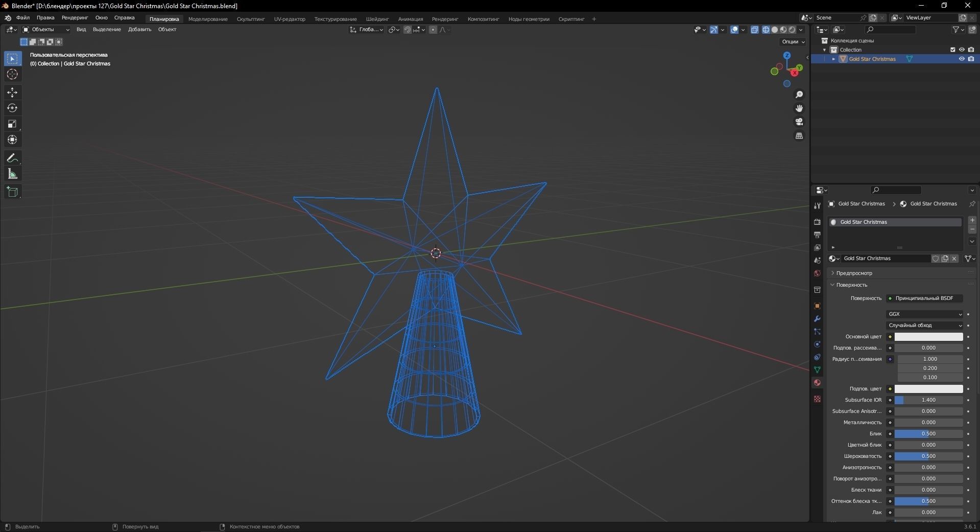Switch to the "Моделирование" workspace tab
Viewport: 980px width, 532px height.
[208, 19]
